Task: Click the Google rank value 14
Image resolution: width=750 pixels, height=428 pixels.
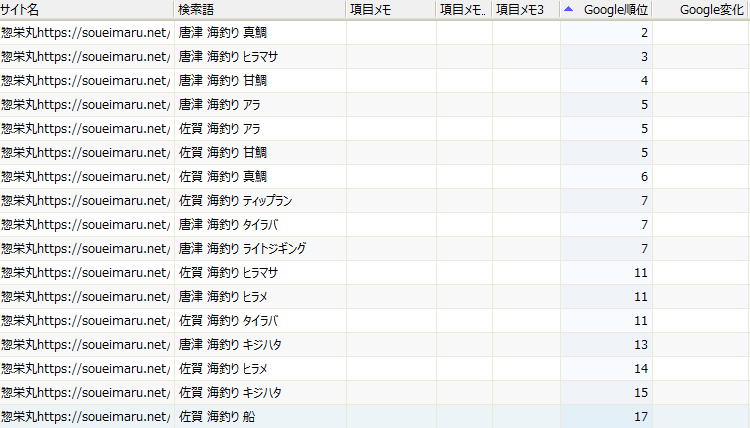Action: [641, 368]
